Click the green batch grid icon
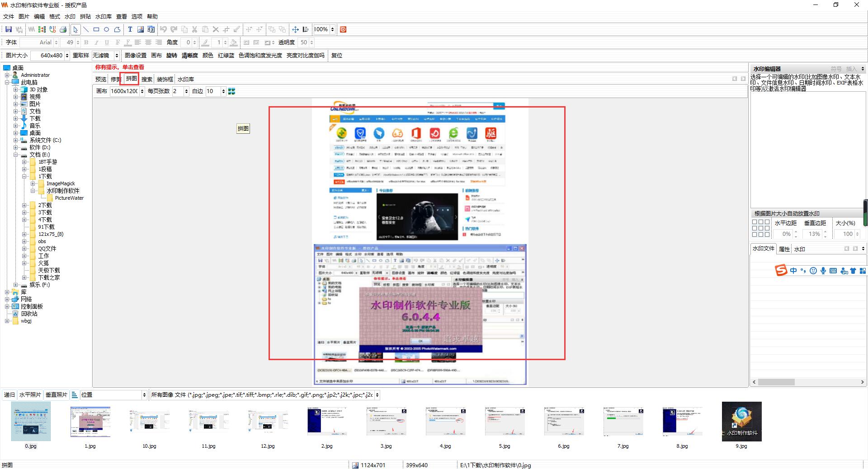Screen dimensions: 868x469 pos(42,29)
